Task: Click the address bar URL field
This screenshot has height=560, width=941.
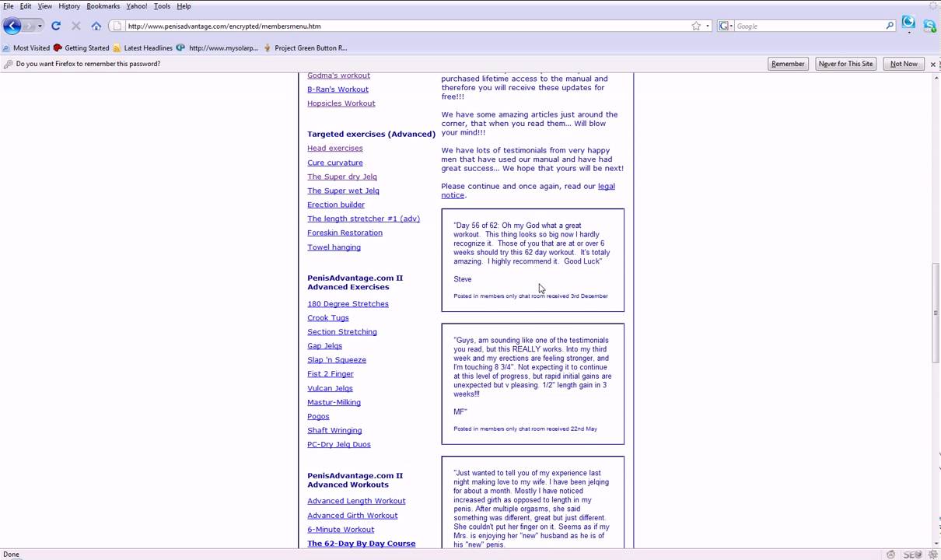Action: click(x=408, y=26)
